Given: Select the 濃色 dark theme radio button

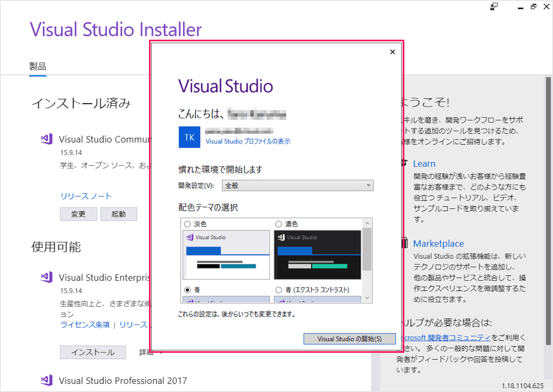Looking at the screenshot, I should 279,224.
